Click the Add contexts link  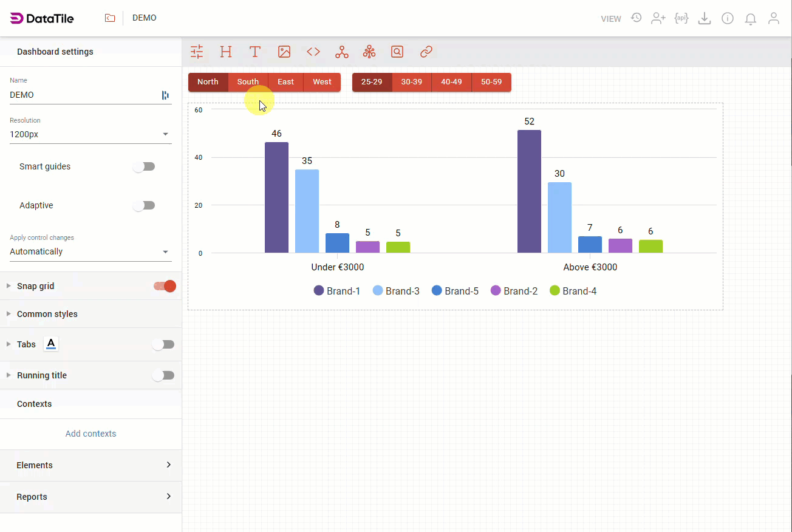[90, 434]
